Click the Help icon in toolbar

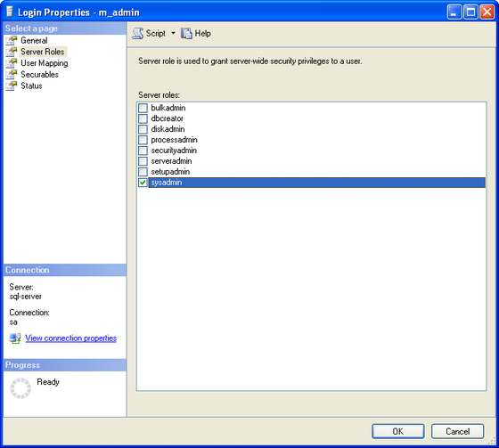coord(186,34)
